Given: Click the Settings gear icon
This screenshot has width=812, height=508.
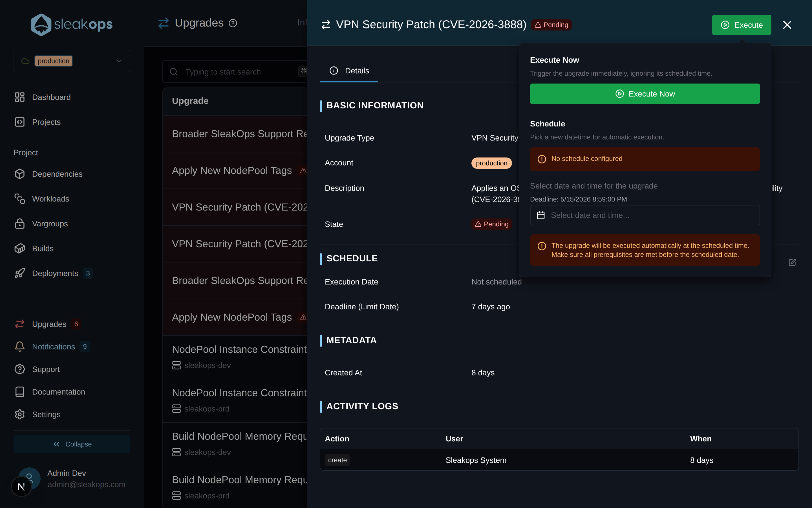Looking at the screenshot, I should tap(20, 414).
